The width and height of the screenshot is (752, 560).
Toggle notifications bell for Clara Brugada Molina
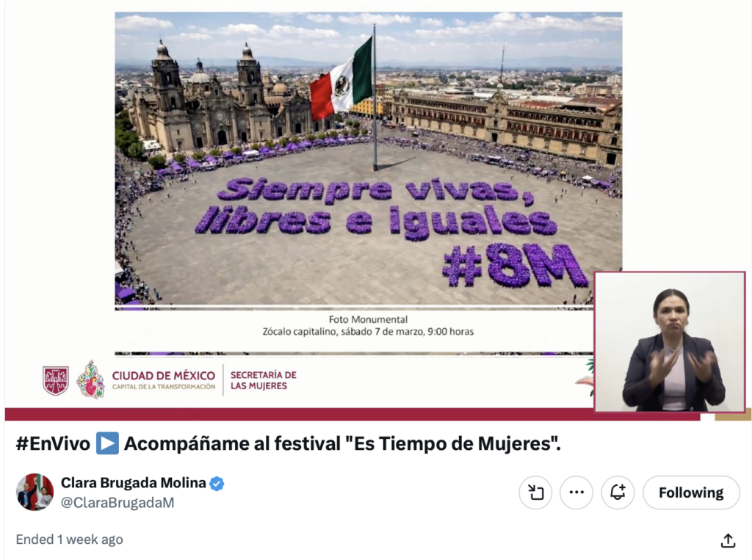[618, 492]
